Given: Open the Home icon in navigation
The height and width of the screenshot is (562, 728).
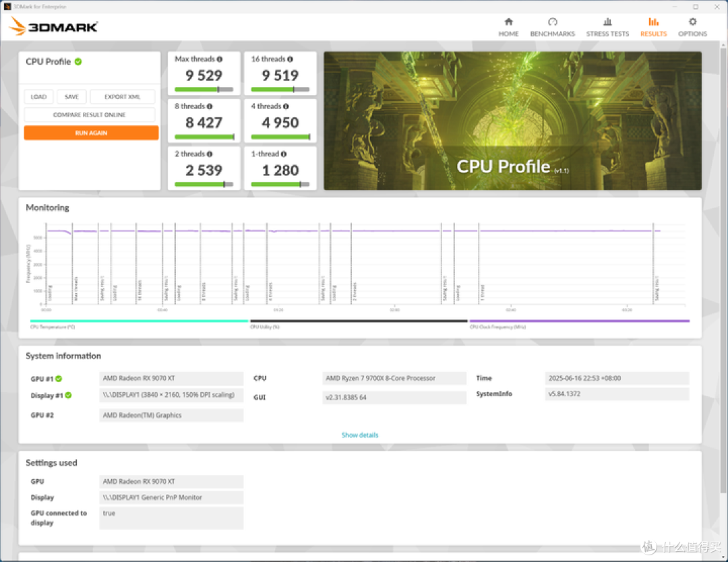Looking at the screenshot, I should point(508,22).
